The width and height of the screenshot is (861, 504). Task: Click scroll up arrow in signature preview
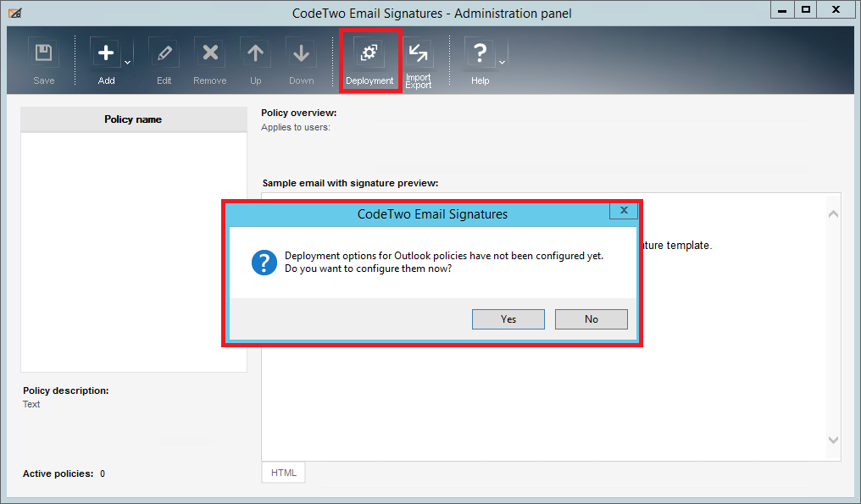(x=833, y=214)
